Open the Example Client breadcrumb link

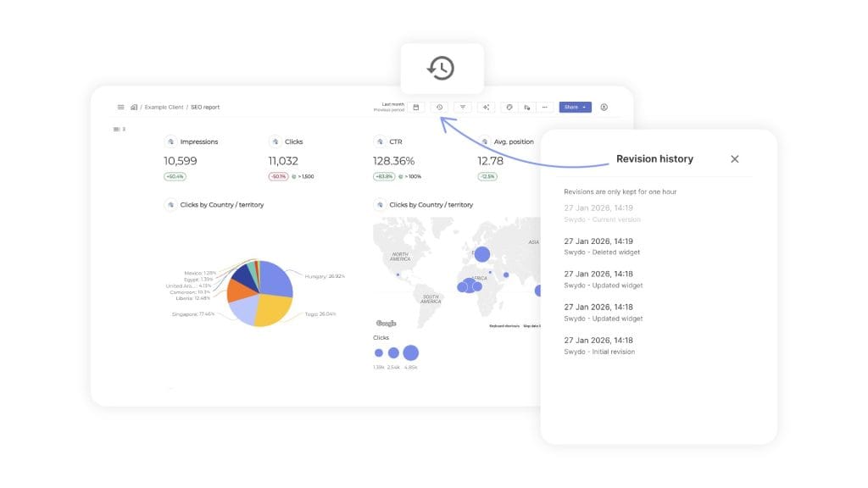coord(164,108)
